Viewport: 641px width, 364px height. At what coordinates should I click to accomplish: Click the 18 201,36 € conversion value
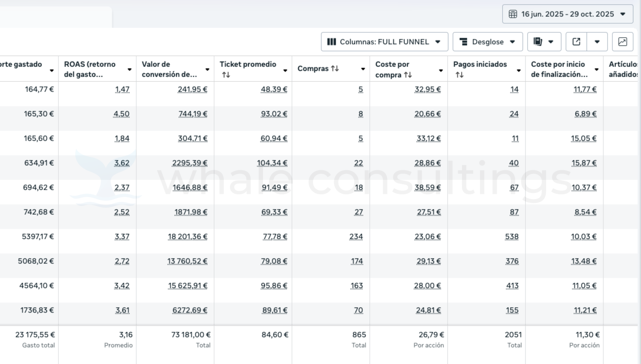187,237
